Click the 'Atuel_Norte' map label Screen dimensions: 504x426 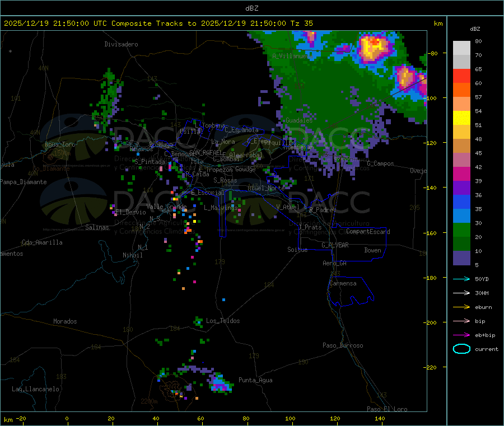[266, 188]
